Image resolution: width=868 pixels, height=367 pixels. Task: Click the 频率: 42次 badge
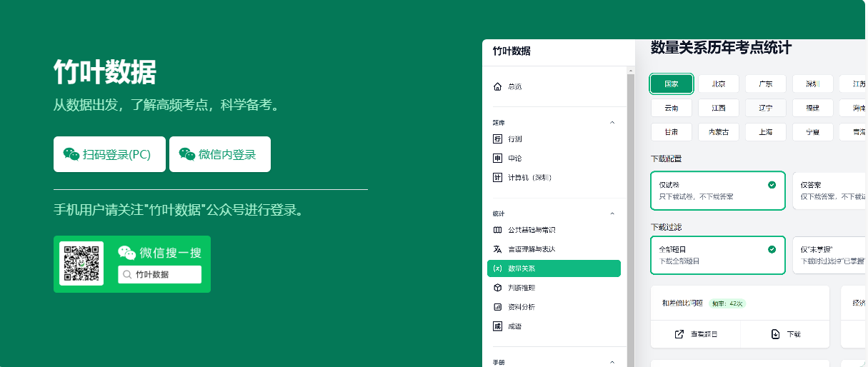click(x=727, y=303)
